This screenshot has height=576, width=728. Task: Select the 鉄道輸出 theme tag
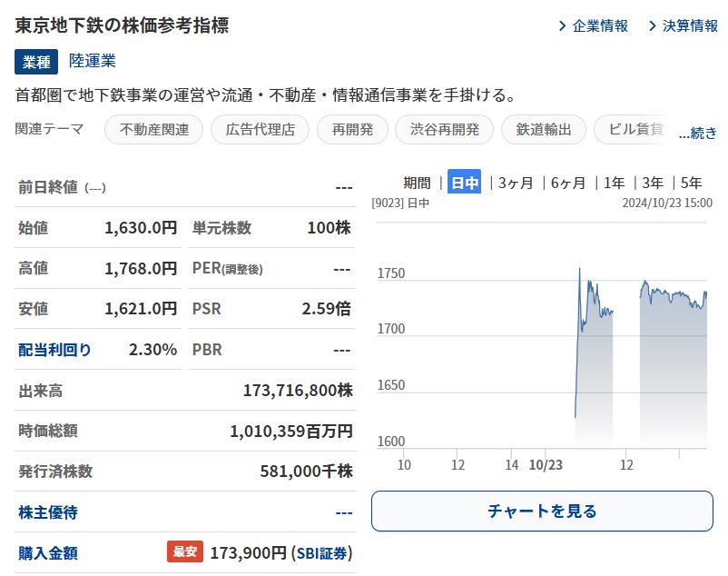point(544,130)
